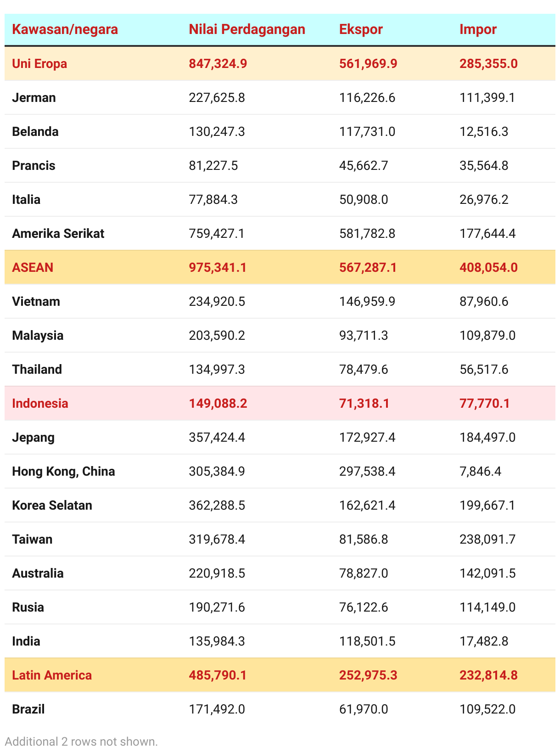
Task: Select Vietnam import value 87,960.6
Action: [484, 301]
